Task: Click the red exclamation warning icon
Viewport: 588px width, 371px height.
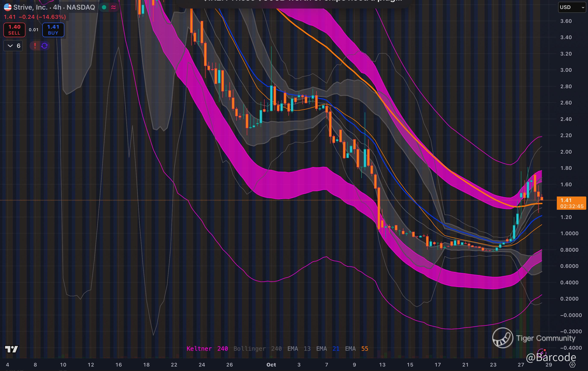Action: [x=35, y=46]
